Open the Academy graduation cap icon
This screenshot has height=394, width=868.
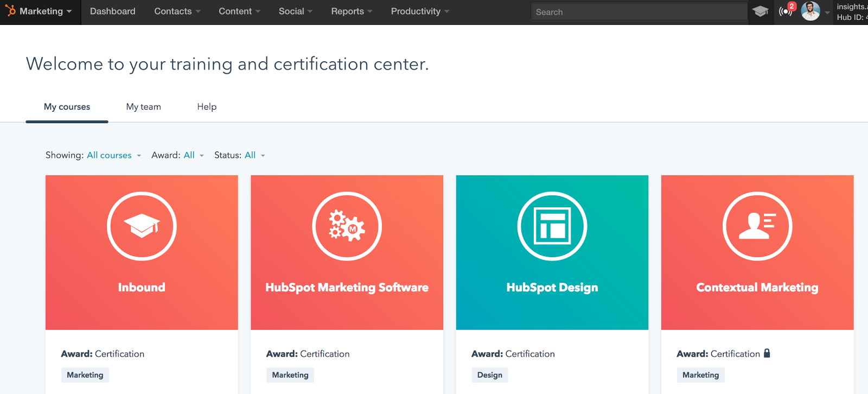click(x=760, y=11)
